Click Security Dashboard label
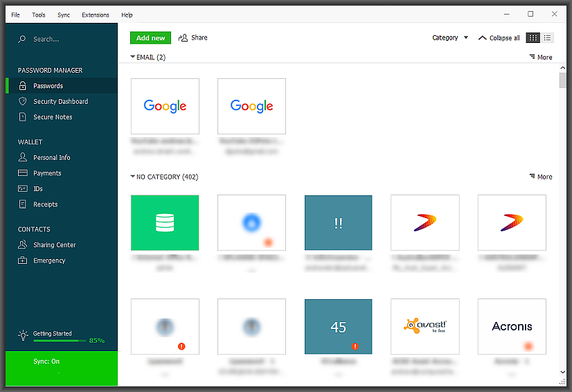Viewport: 572px width, 392px height. click(60, 102)
